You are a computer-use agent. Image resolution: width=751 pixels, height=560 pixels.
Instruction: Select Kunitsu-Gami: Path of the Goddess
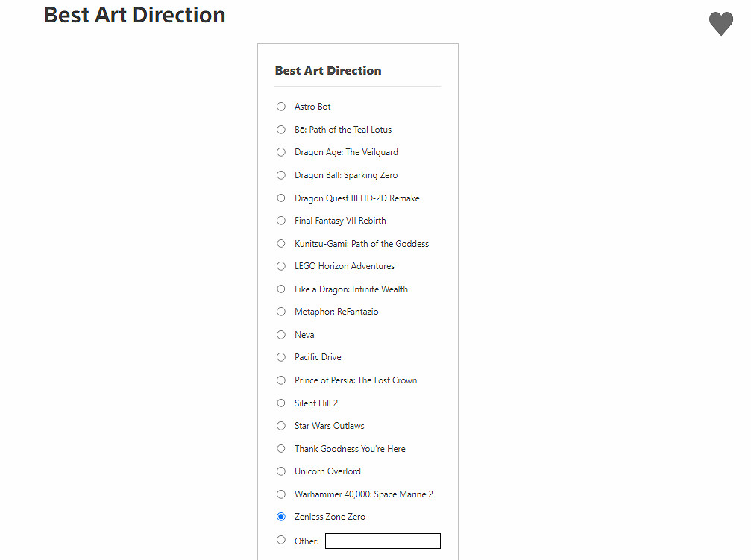coord(281,244)
